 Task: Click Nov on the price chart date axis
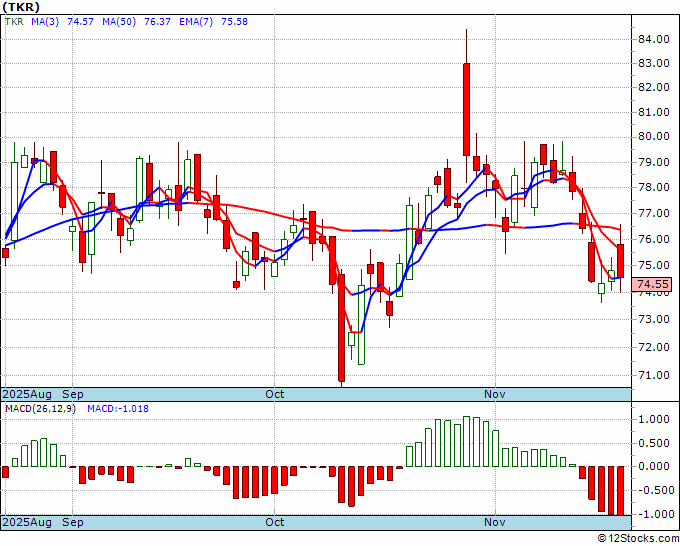tap(495, 394)
